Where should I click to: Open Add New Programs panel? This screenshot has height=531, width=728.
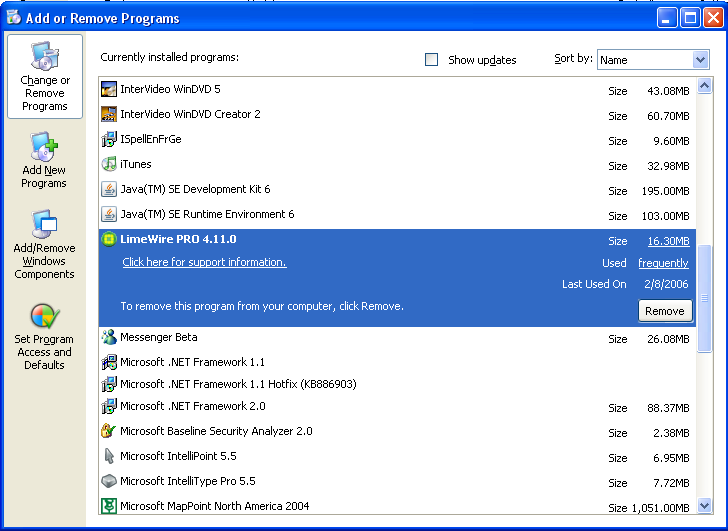44,161
